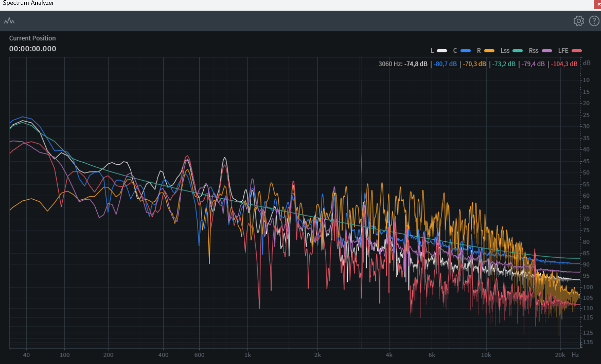The height and width of the screenshot is (364, 601).
Task: Open the spectrum analyzer settings gear
Action: pyautogui.click(x=579, y=21)
